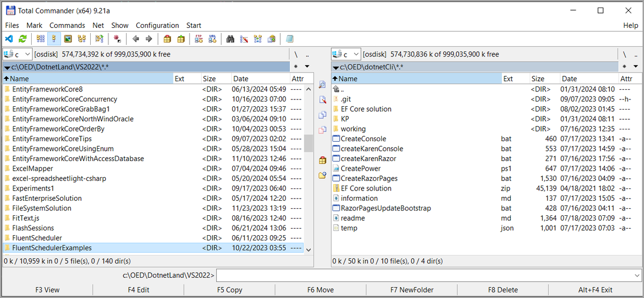The image size is (644, 298).
Task: Select the .git folder in right panel
Action: (x=486, y=99)
